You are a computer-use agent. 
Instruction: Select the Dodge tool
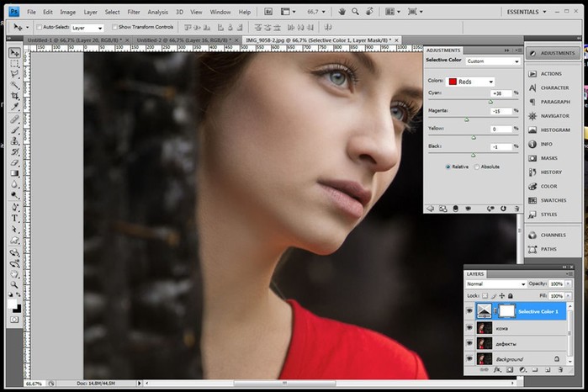[14, 195]
